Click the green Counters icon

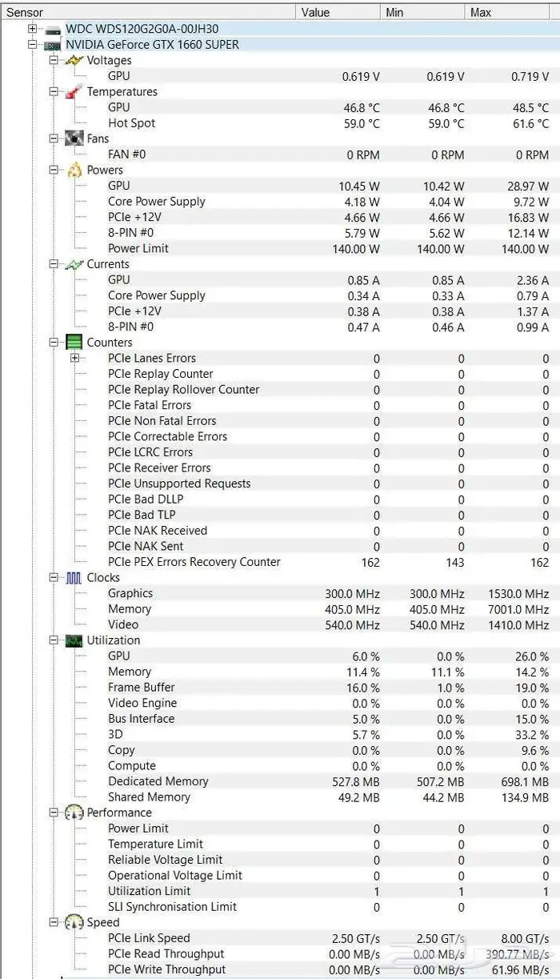tap(74, 343)
